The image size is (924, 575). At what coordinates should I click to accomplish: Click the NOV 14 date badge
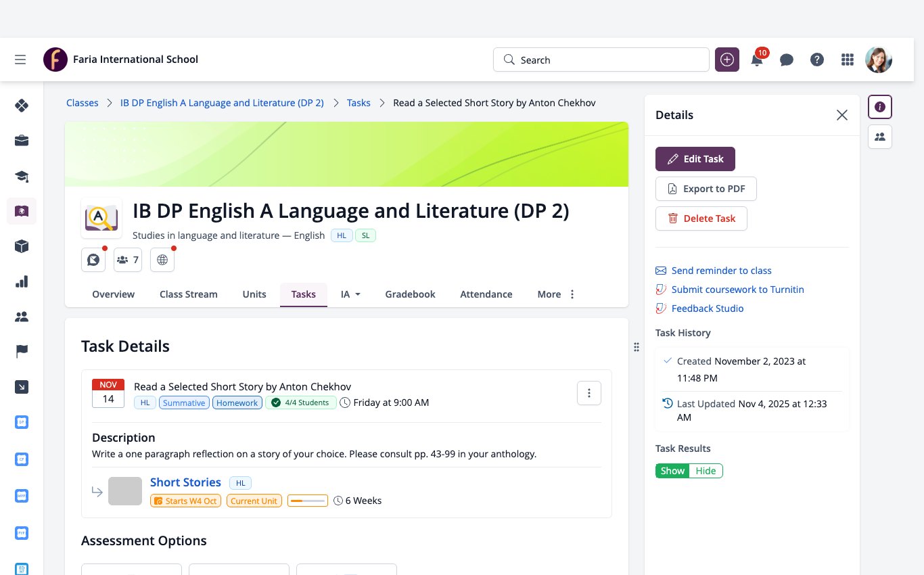click(108, 393)
